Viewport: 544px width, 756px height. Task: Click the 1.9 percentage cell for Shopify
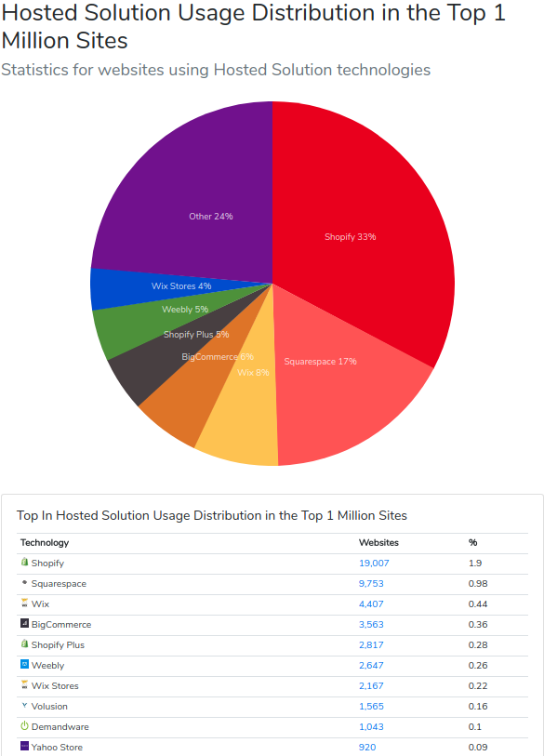[475, 564]
